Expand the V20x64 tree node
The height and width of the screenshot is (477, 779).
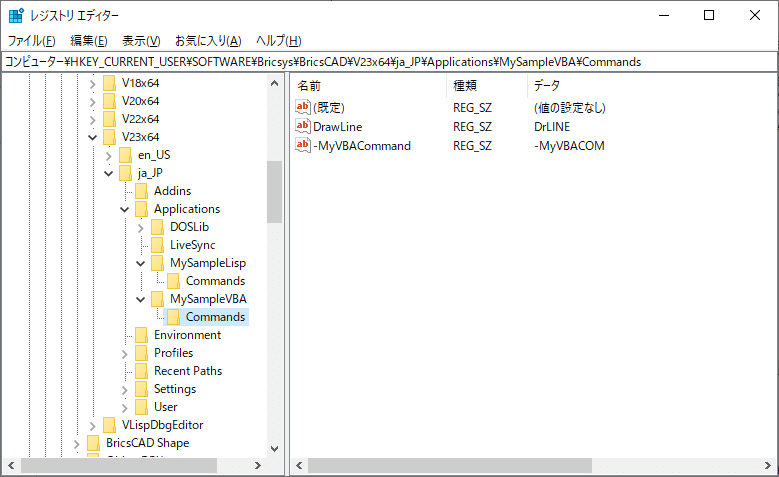(92, 102)
